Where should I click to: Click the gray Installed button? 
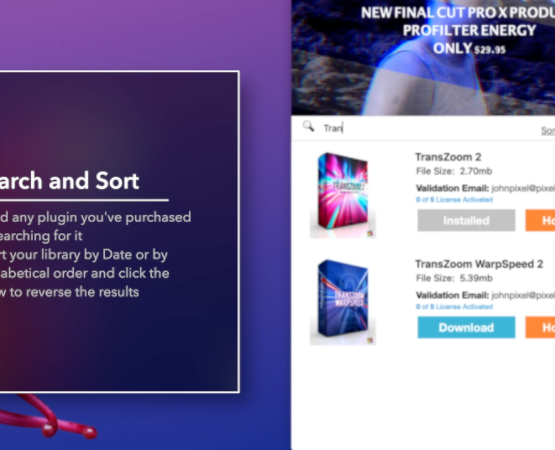point(466,220)
